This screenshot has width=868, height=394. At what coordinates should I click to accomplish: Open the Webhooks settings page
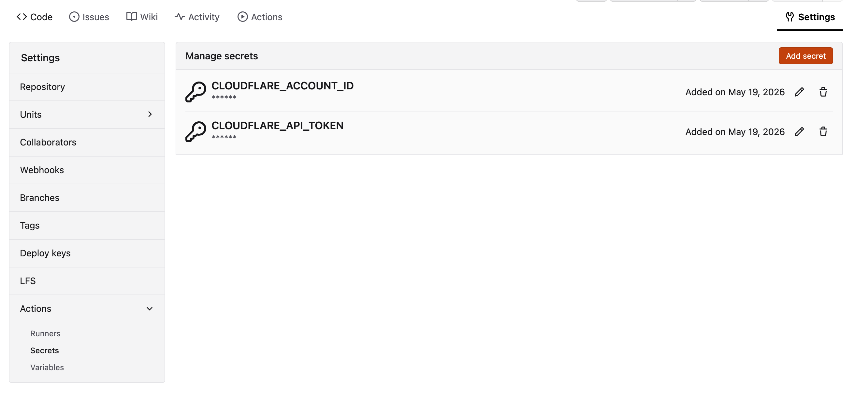[x=87, y=170]
